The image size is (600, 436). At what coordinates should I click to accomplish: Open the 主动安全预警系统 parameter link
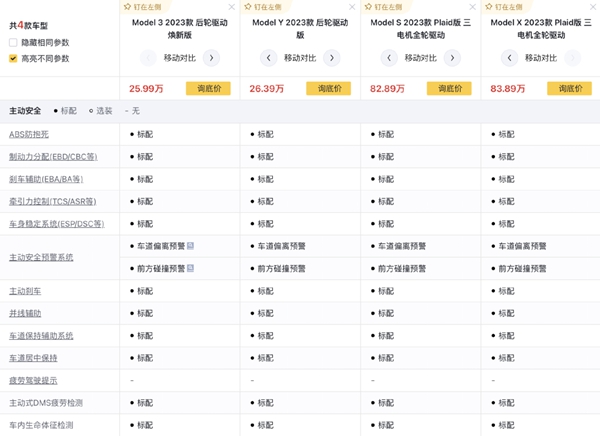tap(41, 257)
